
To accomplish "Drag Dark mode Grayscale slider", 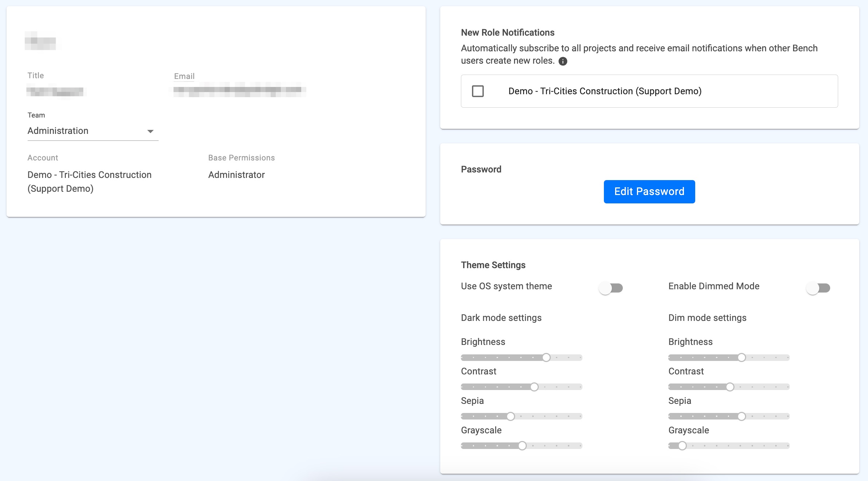I will [522, 446].
